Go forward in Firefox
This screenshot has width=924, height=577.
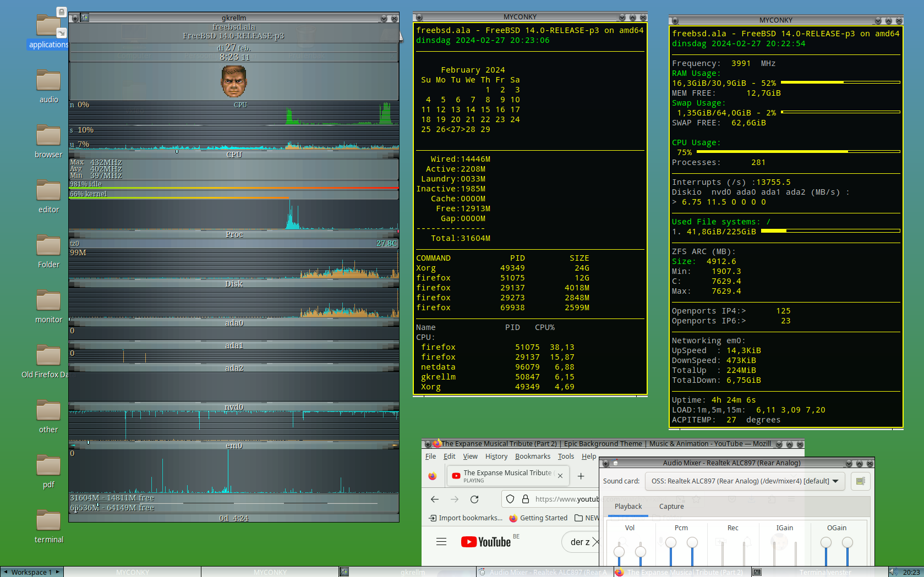click(455, 499)
